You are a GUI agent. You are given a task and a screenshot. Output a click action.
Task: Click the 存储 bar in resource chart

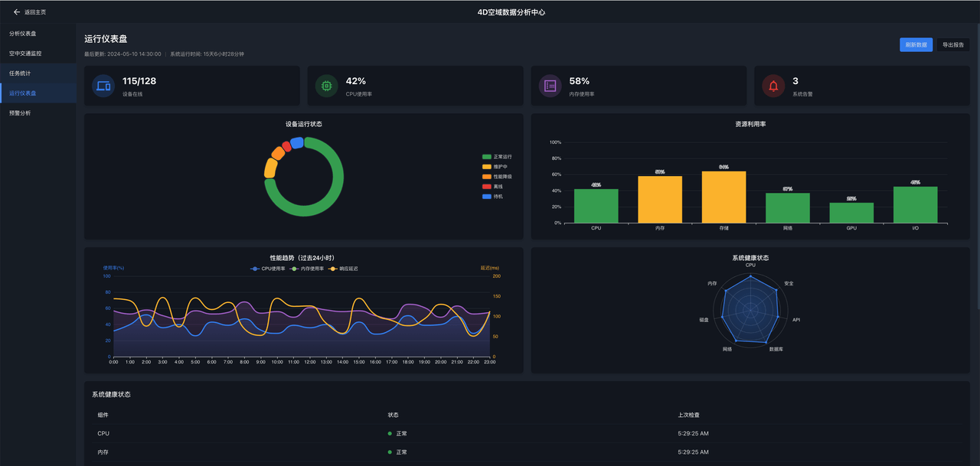(724, 197)
